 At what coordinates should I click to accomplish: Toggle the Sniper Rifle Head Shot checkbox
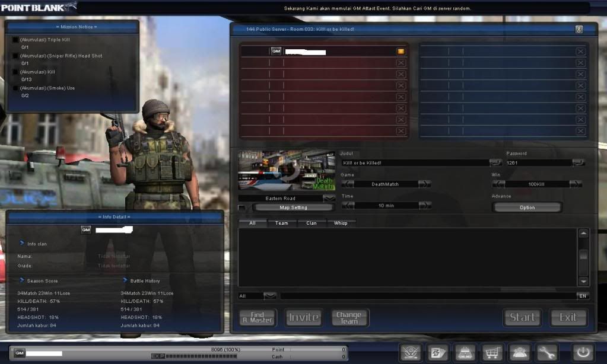pyautogui.click(x=15, y=56)
